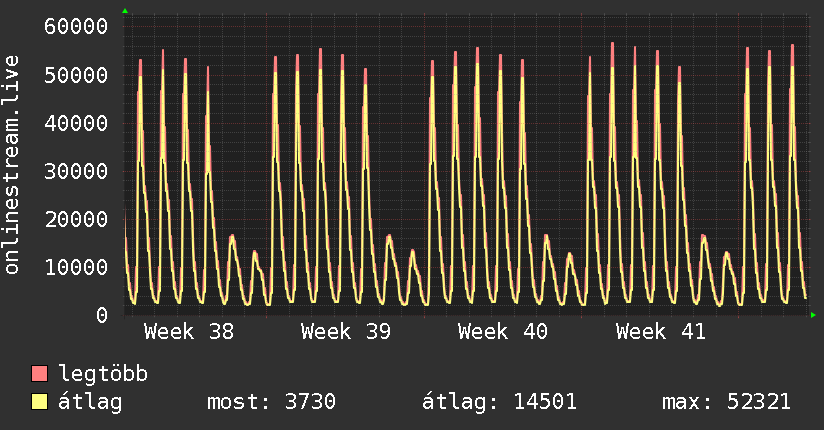This screenshot has height=430, width=824.
Task: Click the green arrow at X-axis end
Action: pyautogui.click(x=814, y=315)
